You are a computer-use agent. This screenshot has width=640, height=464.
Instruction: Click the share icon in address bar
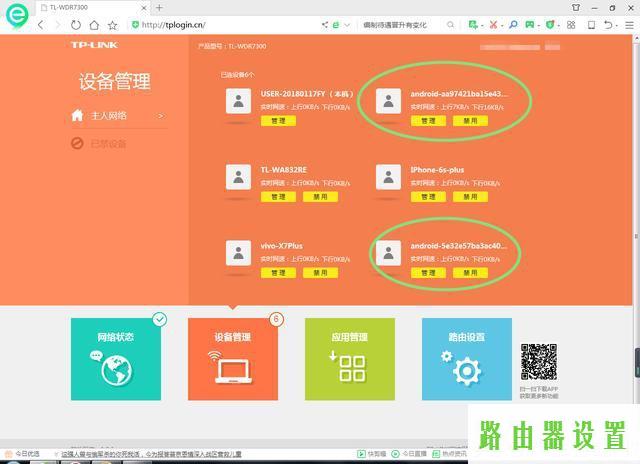click(x=325, y=25)
